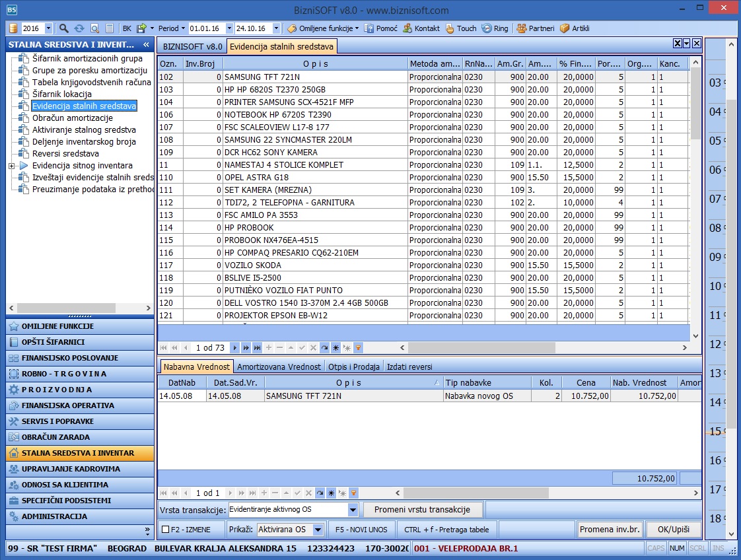Click the refresh arrow in lower grid navigator
The image size is (741, 560).
coord(320,493)
